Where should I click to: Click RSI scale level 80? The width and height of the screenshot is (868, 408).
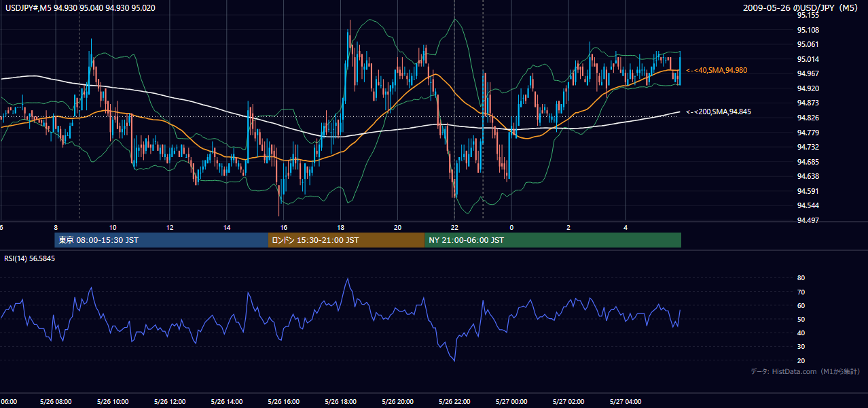click(x=801, y=278)
